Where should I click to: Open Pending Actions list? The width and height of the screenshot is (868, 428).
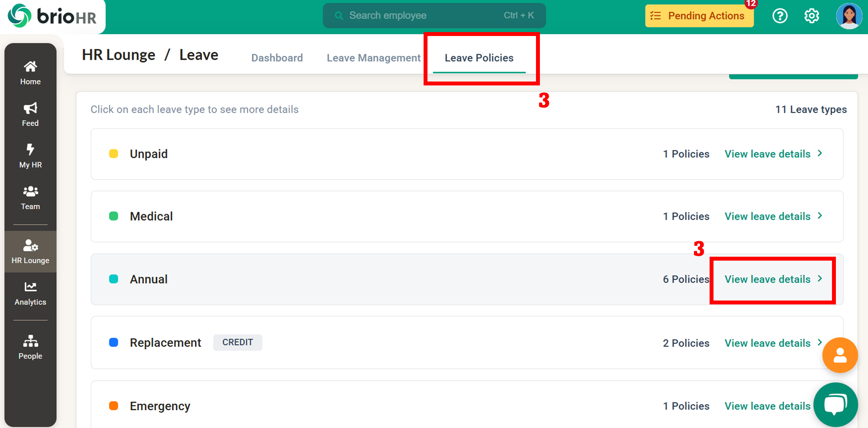[x=699, y=16]
